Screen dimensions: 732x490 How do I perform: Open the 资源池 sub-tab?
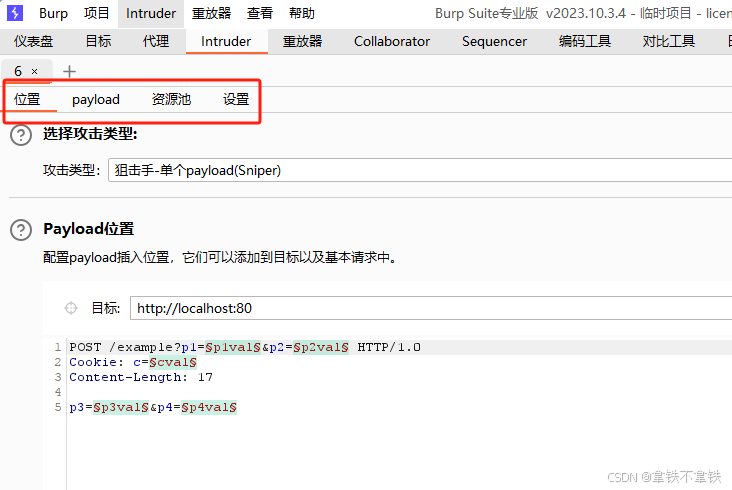pos(171,99)
